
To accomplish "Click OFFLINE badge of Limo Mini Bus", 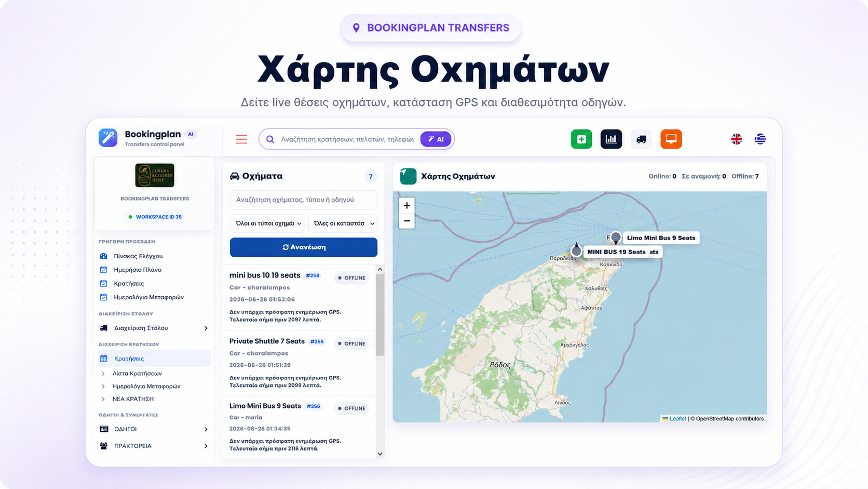I will click(x=351, y=408).
